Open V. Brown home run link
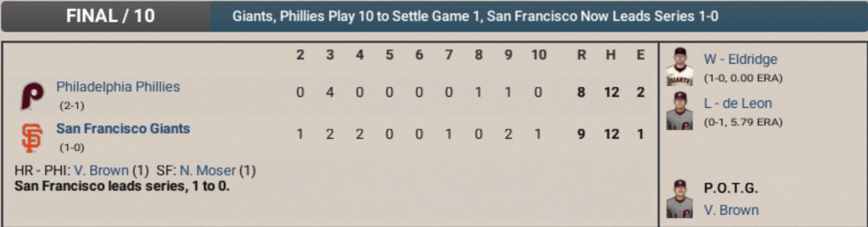 [101, 171]
